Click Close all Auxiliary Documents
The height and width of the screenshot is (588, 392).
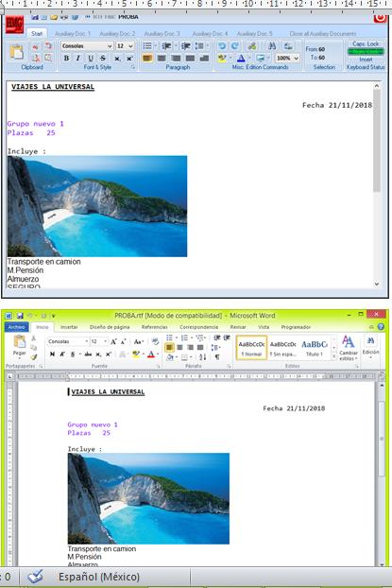[x=323, y=33]
